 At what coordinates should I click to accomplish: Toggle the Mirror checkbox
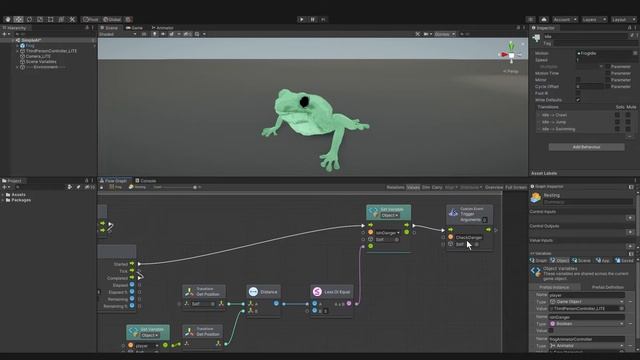[x=578, y=80]
